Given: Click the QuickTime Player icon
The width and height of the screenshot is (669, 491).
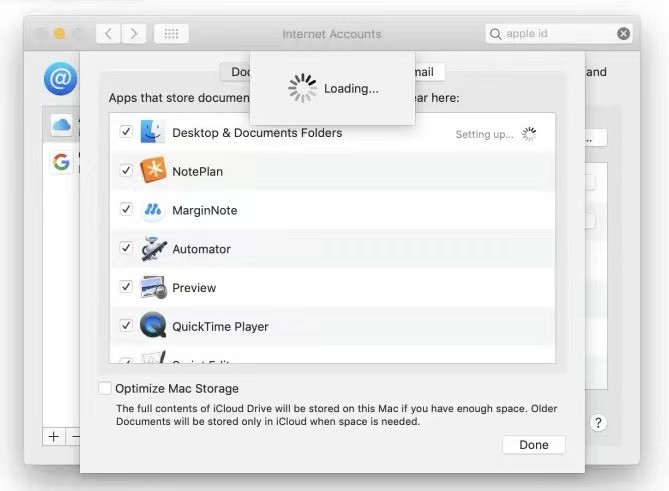Looking at the screenshot, I should coord(153,325).
